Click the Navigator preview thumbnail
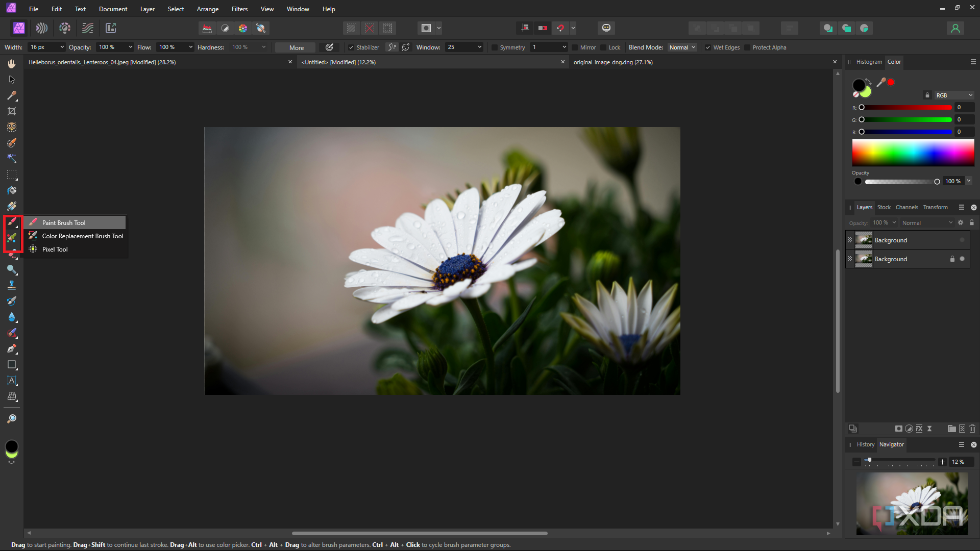The image size is (980, 551). [912, 504]
